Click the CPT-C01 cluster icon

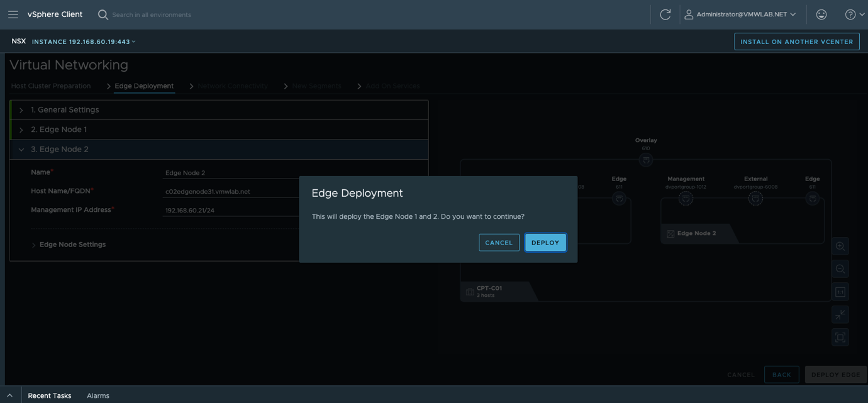click(470, 292)
